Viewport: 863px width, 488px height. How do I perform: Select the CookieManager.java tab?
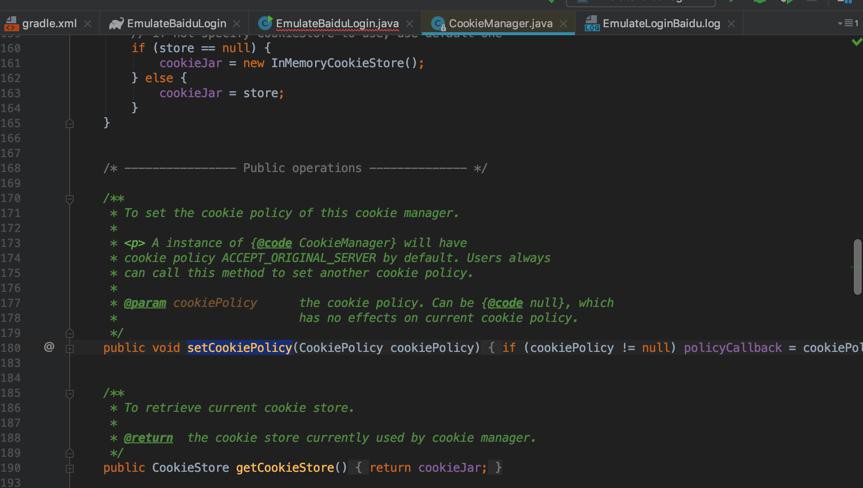[500, 24]
